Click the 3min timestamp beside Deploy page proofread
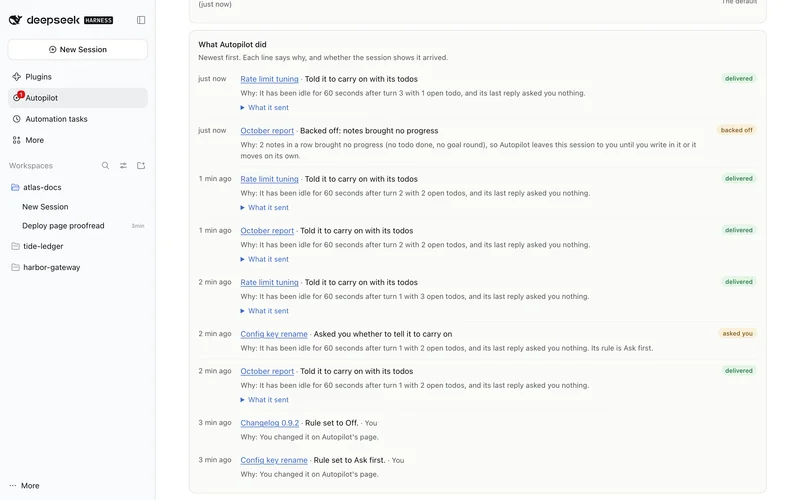Image resolution: width=800 pixels, height=500 pixels. point(138,226)
